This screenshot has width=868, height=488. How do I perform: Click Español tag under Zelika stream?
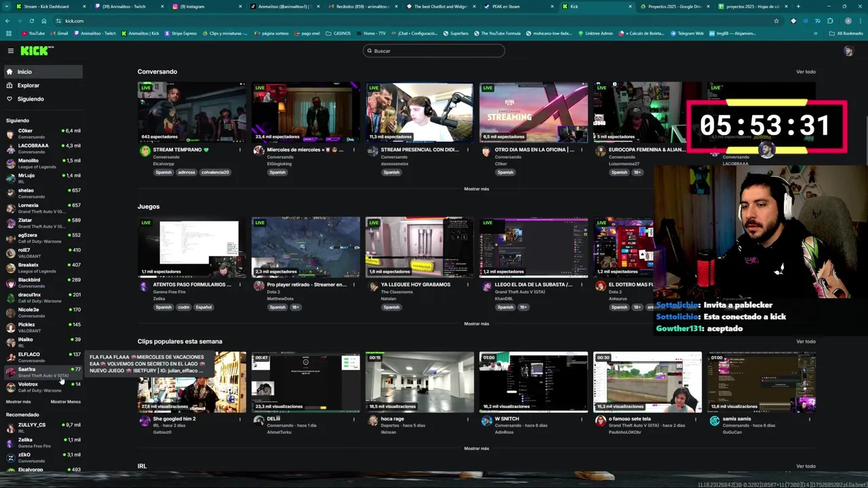tap(204, 307)
